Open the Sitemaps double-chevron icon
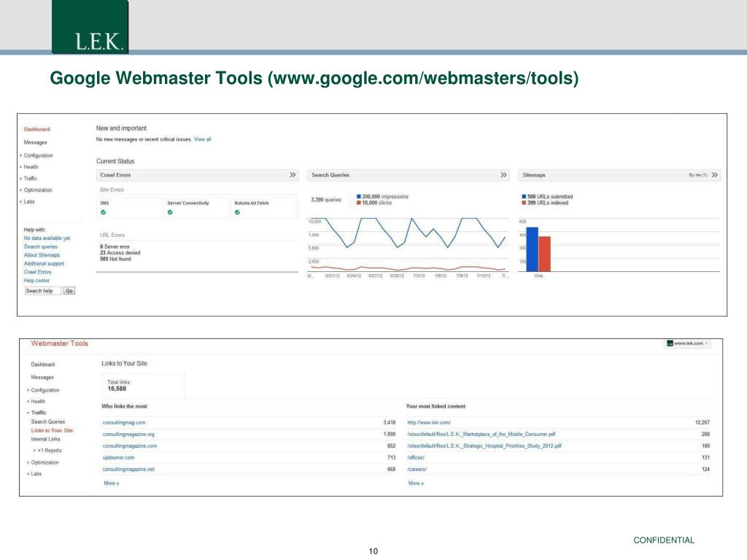The image size is (747, 560). point(715,175)
